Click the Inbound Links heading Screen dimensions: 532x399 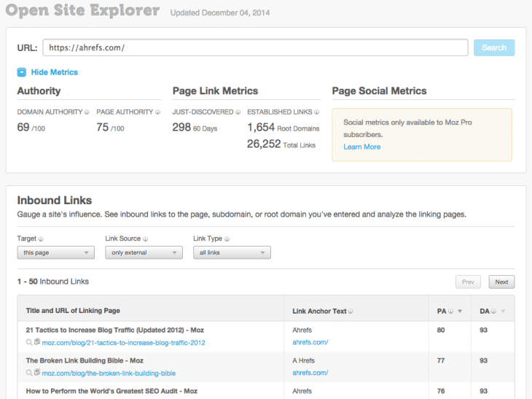pos(54,201)
